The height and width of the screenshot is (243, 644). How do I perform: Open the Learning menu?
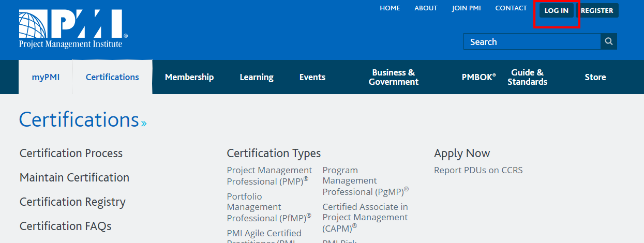click(257, 77)
